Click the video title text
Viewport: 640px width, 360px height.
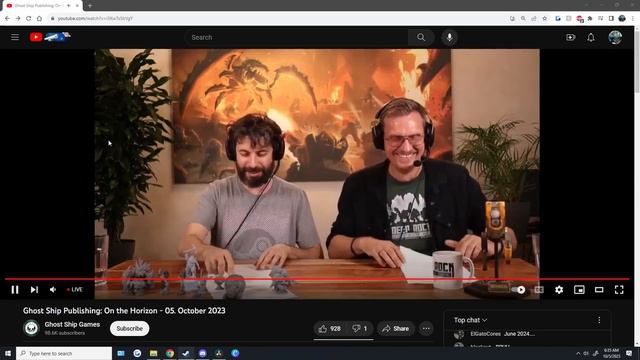[124, 311]
